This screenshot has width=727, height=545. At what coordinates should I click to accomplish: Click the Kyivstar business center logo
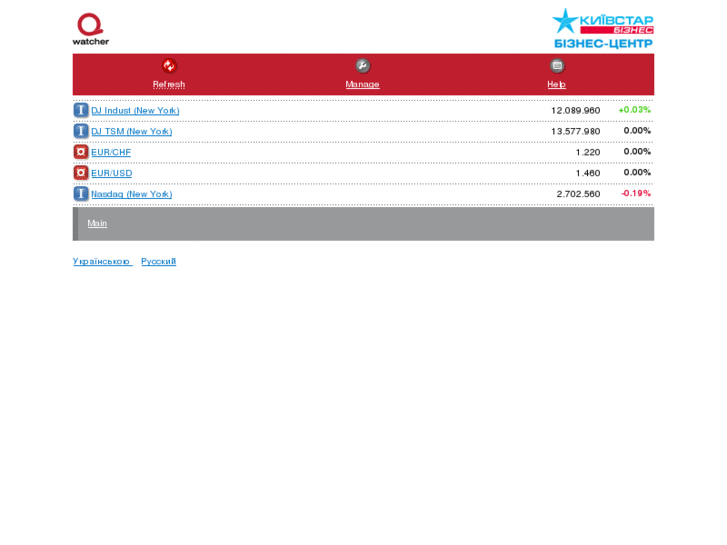[603, 29]
